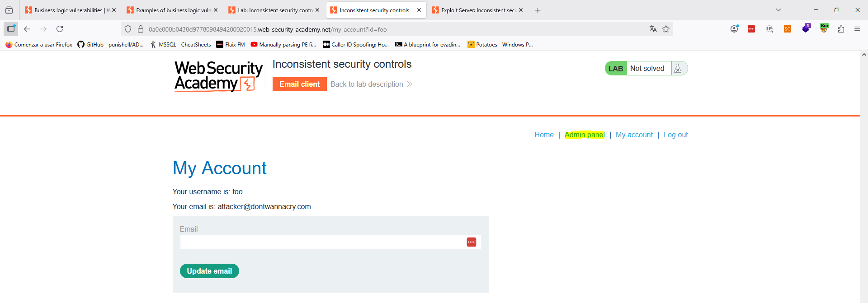The width and height of the screenshot is (868, 303).
Task: Switch to Business logic vulnerabilities tab
Action: point(69,10)
